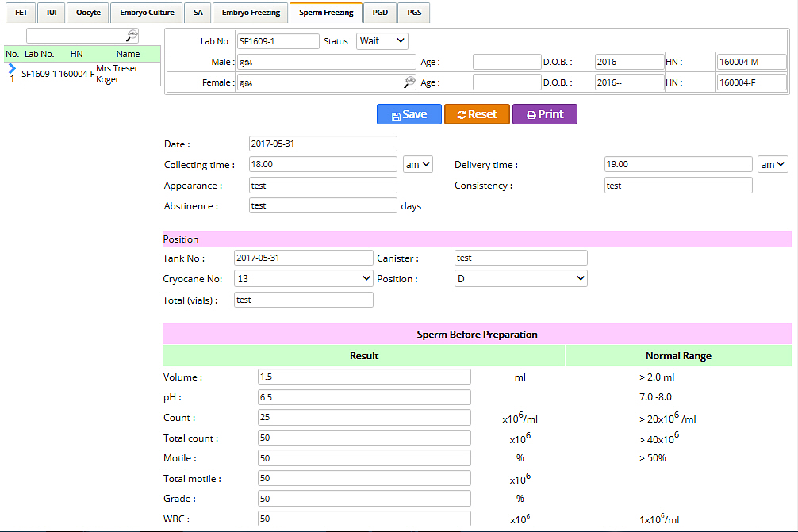Click the Female Age field
Viewport: 798px width, 532px height.
point(507,82)
